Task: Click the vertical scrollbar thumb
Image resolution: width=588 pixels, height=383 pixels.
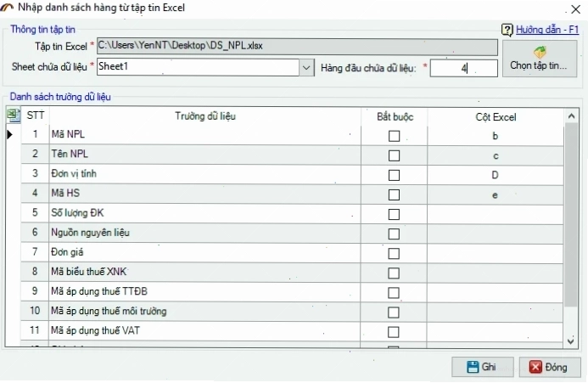Action: click(x=571, y=214)
